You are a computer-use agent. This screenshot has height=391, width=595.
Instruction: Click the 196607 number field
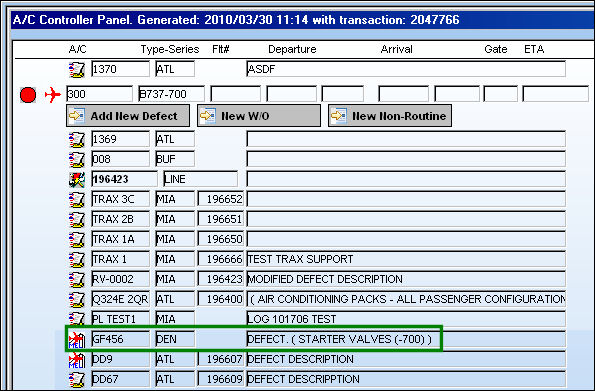click(221, 359)
